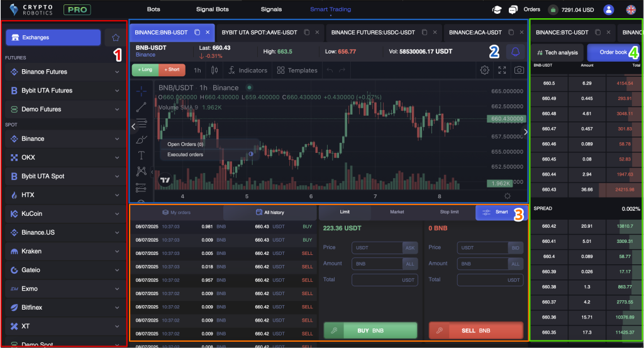Open the Indicators menu
The width and height of the screenshot is (644, 348).
pos(248,70)
